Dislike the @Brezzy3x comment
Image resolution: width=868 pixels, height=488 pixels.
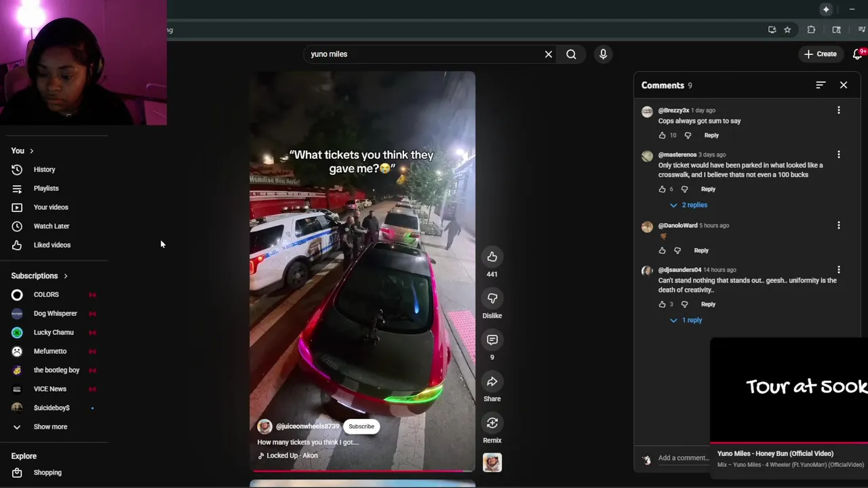pos(688,136)
